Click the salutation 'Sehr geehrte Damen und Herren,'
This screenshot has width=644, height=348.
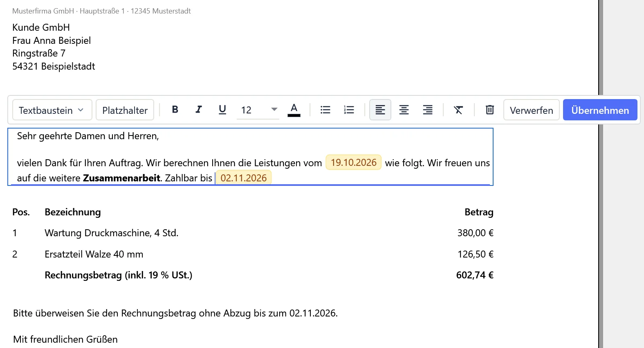pyautogui.click(x=88, y=136)
